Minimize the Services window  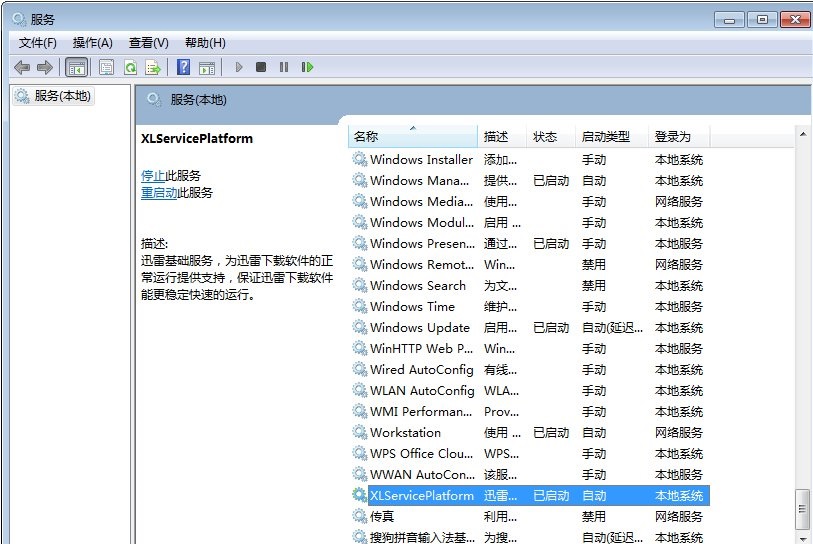click(x=730, y=20)
